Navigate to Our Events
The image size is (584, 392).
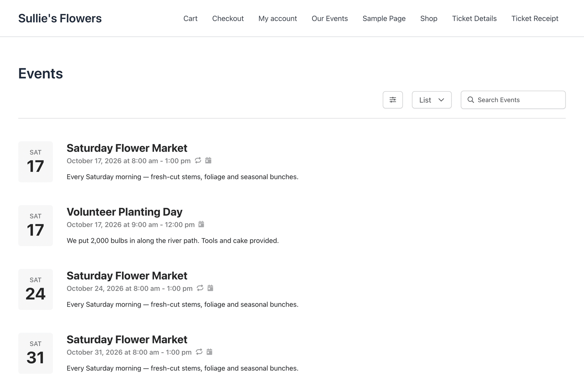(x=330, y=19)
